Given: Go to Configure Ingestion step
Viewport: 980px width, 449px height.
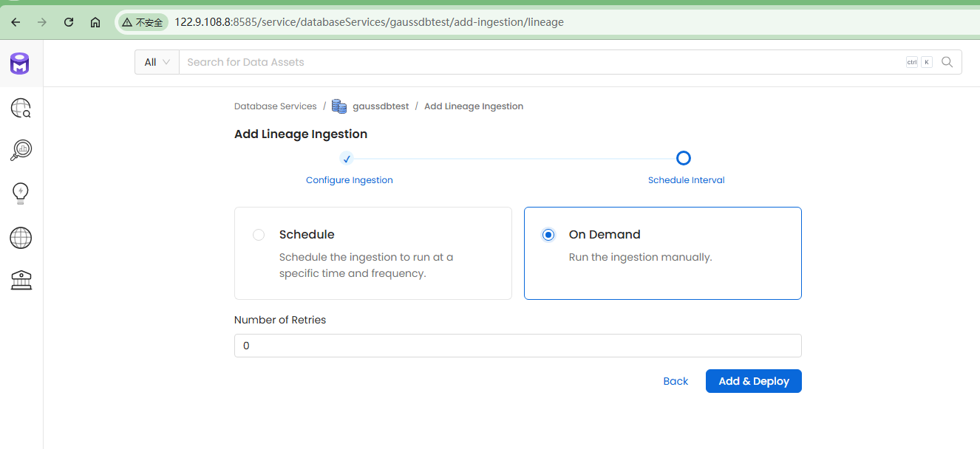Looking at the screenshot, I should point(349,180).
